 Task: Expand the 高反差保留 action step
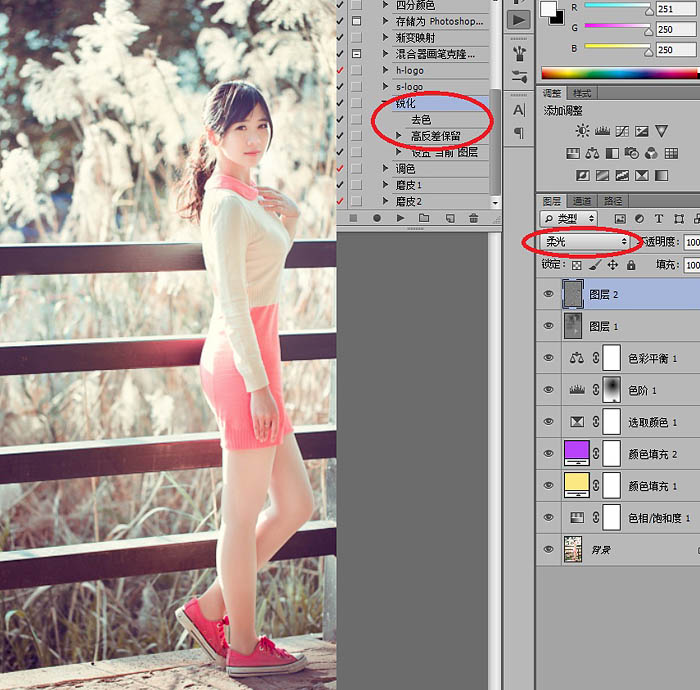click(x=399, y=136)
